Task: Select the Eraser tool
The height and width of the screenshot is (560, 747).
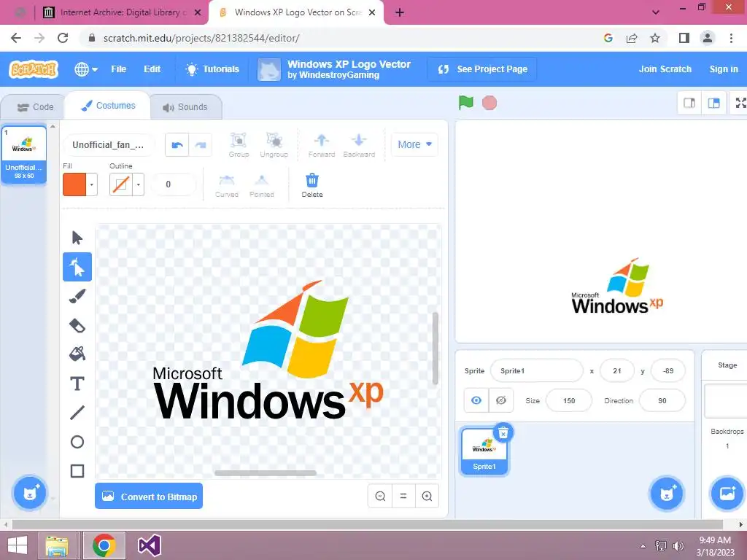Action: click(x=77, y=325)
